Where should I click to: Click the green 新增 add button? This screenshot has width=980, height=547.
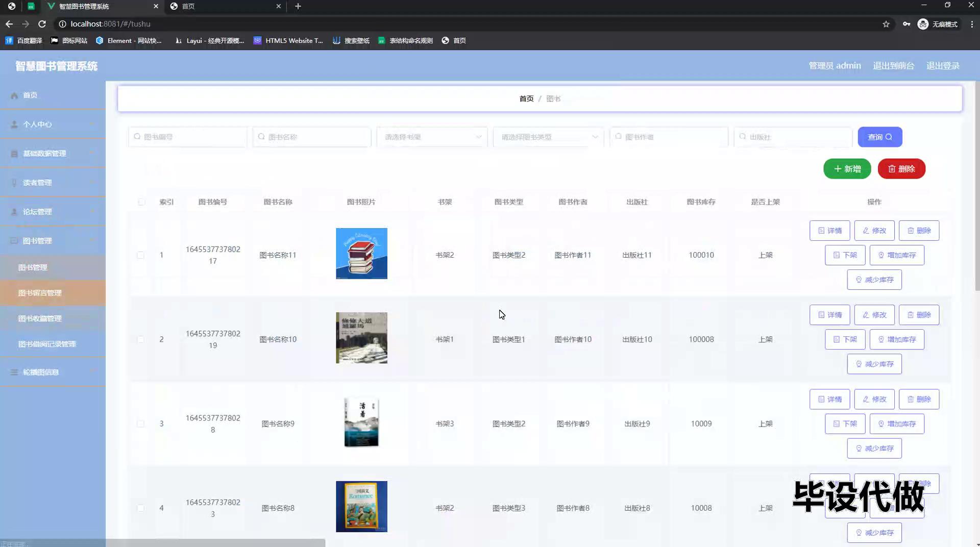(x=847, y=169)
